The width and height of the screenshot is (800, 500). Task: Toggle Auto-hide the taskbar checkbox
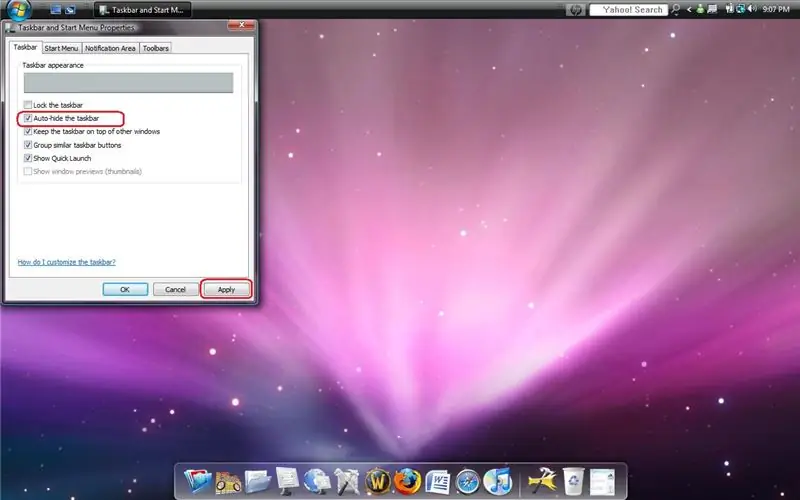tap(28, 118)
